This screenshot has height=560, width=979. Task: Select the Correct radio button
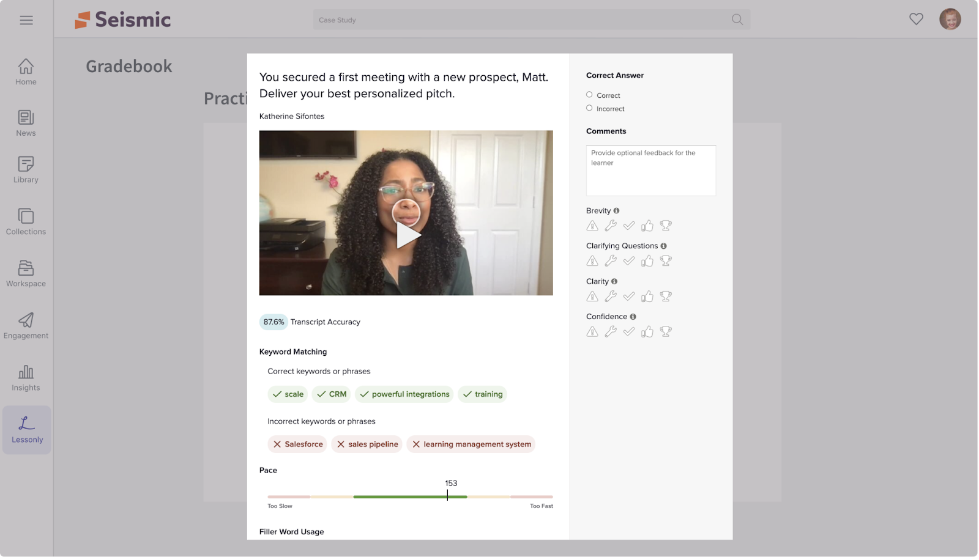point(590,95)
